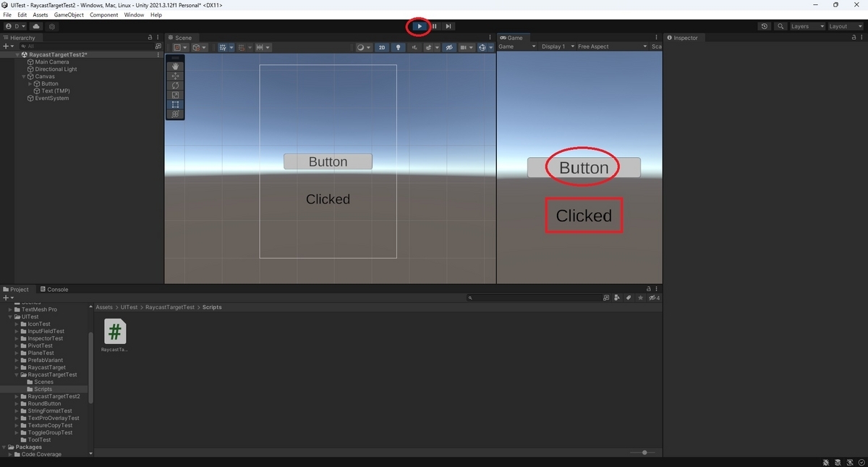Collapse the Canvas node in Hierarchy
Viewport: 868px width, 467px height.
click(x=24, y=76)
